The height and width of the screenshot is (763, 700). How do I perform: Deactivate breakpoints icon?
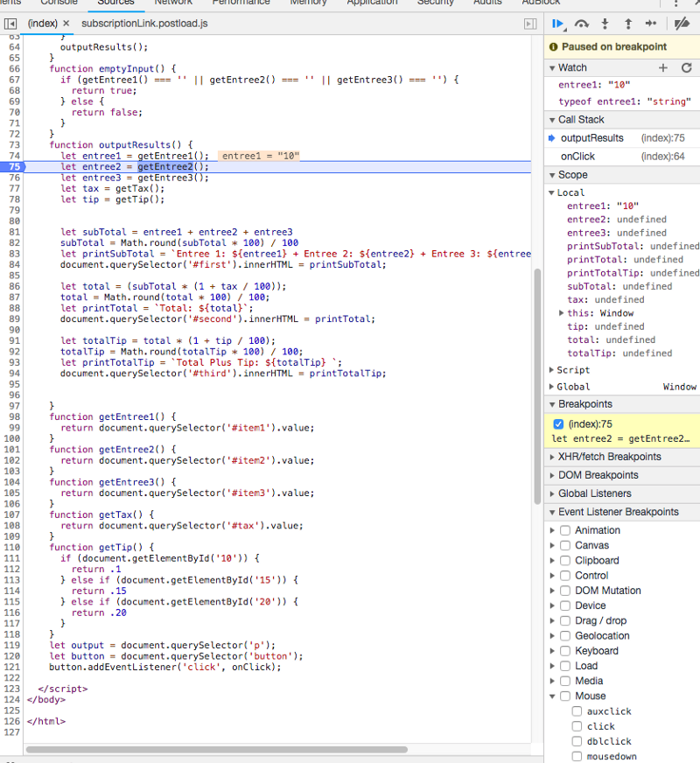[x=682, y=24]
